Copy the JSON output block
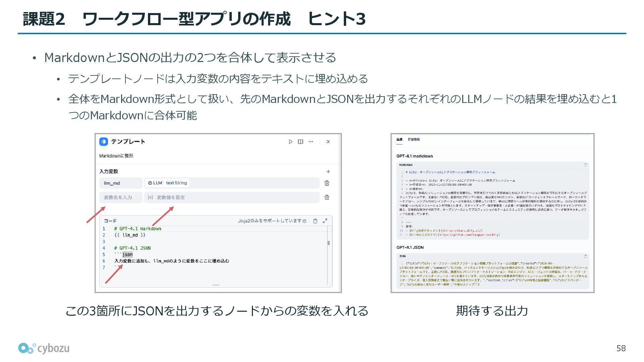 (x=586, y=256)
